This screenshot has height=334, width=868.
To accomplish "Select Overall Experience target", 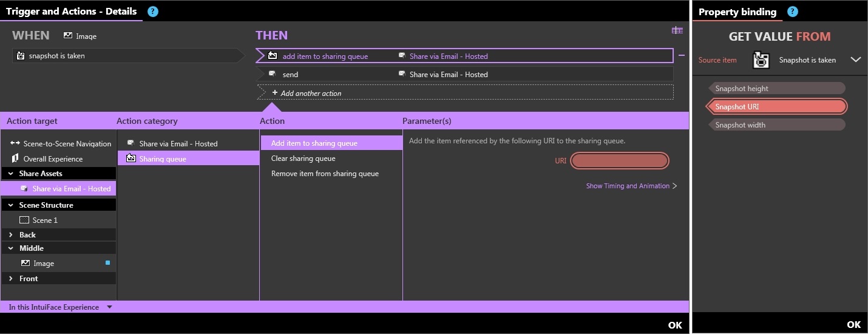I will (x=53, y=159).
